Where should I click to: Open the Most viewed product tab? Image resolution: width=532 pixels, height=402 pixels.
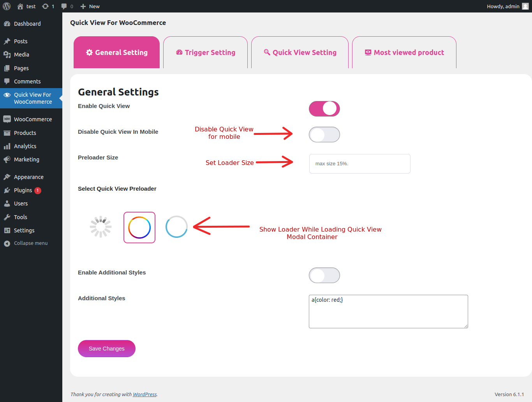click(404, 53)
